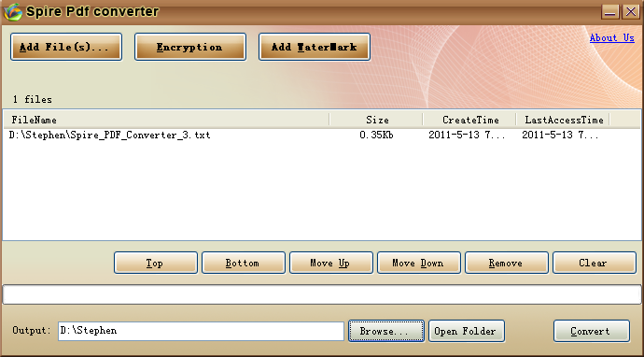Start conversion with the Convert button

click(592, 331)
